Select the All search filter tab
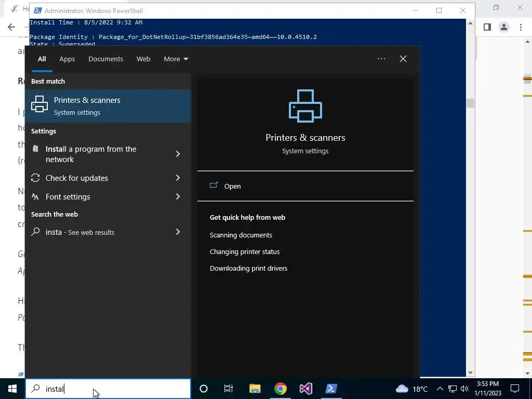 tap(42, 59)
